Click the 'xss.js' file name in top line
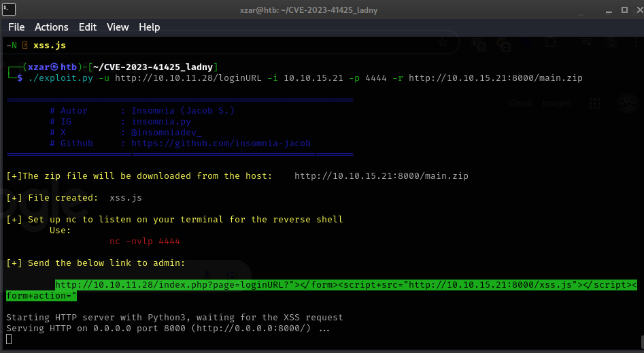Viewport: 644px width, 353px height. point(49,46)
